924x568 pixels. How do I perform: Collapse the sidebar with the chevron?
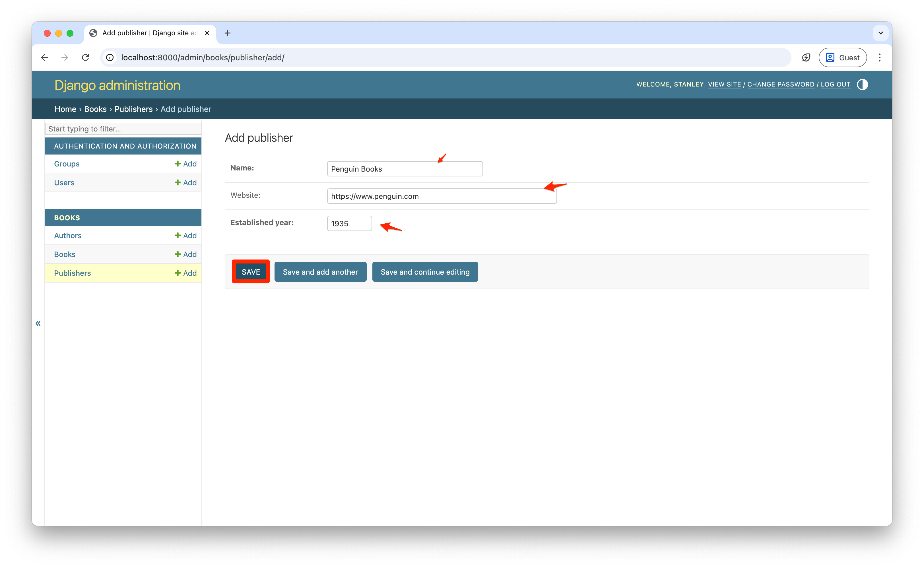point(38,323)
